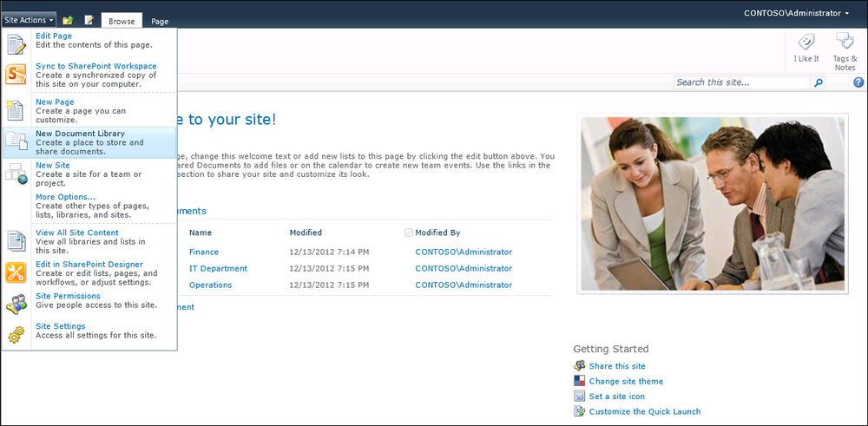The image size is (868, 426).
Task: Click the Site Permissions keys icon
Action: [16, 305]
